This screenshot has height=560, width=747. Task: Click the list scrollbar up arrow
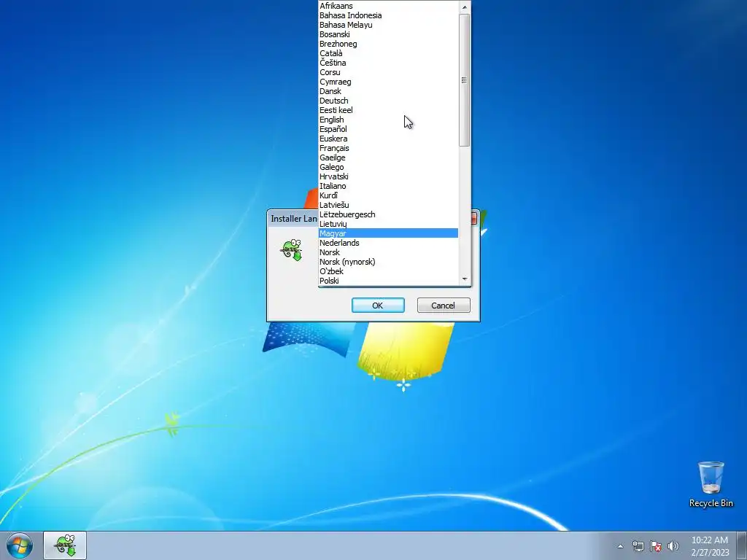[x=465, y=7]
